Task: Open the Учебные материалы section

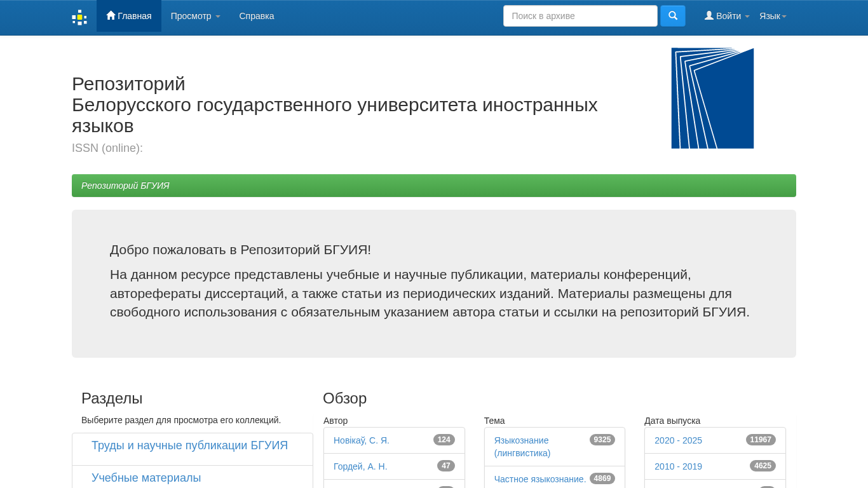Action: (146, 478)
